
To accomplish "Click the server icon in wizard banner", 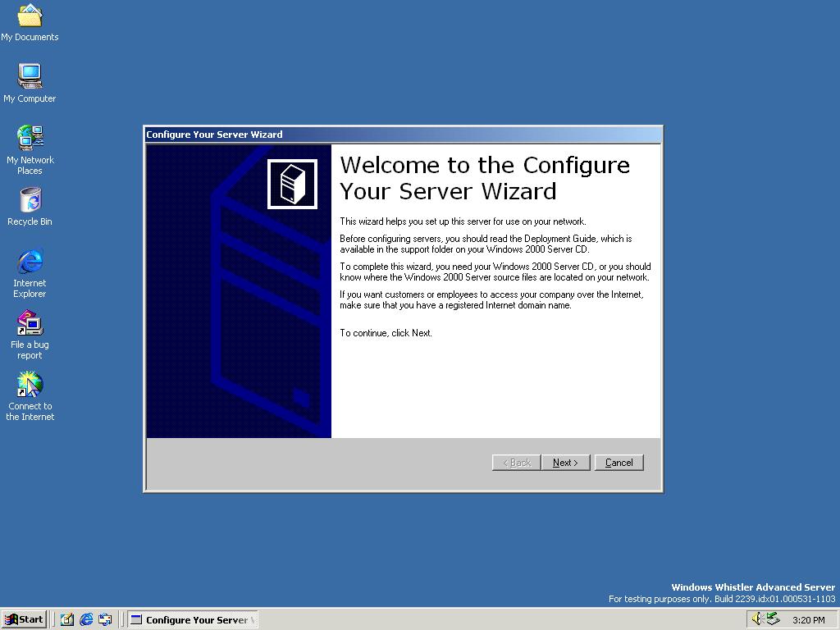I will point(292,184).
